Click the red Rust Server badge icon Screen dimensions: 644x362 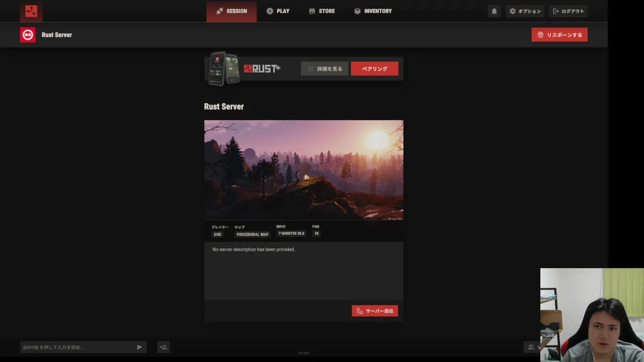28,35
